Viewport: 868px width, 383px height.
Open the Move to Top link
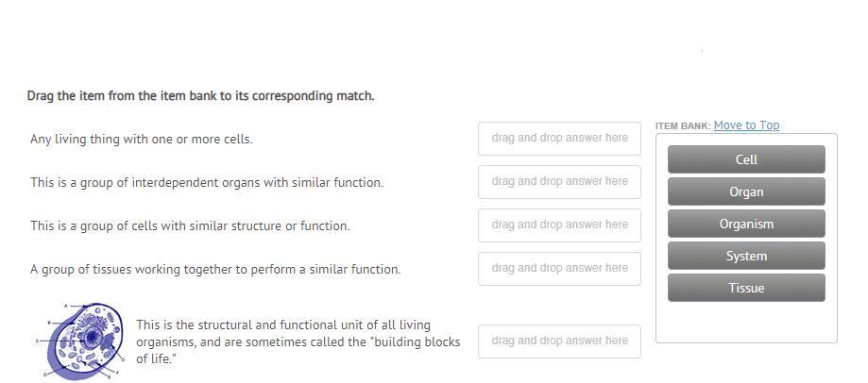click(746, 125)
